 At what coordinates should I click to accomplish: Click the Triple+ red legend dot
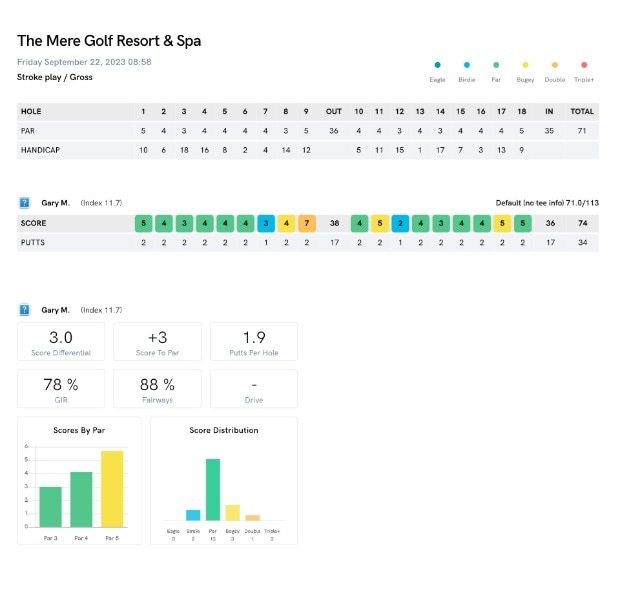pyautogui.click(x=584, y=65)
